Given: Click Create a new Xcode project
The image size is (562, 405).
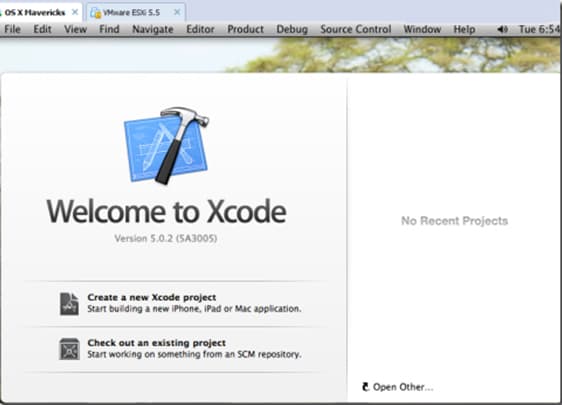Looking at the screenshot, I should click(x=152, y=297).
